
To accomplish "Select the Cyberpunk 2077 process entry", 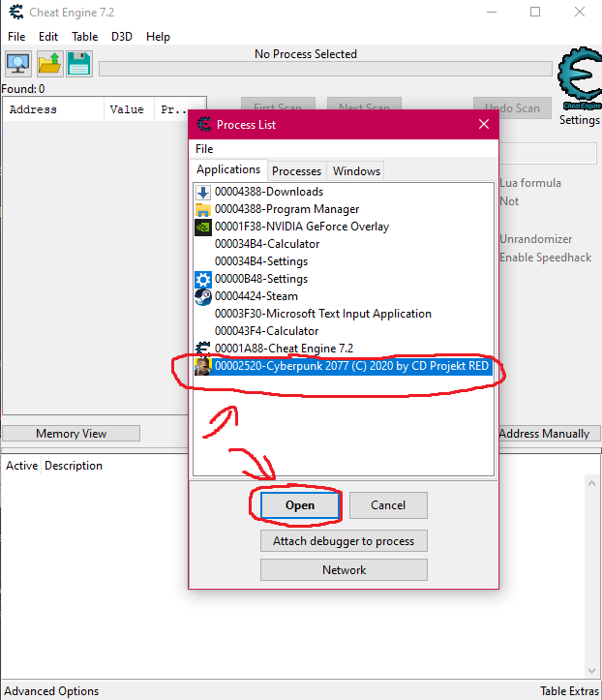I will point(344,366).
